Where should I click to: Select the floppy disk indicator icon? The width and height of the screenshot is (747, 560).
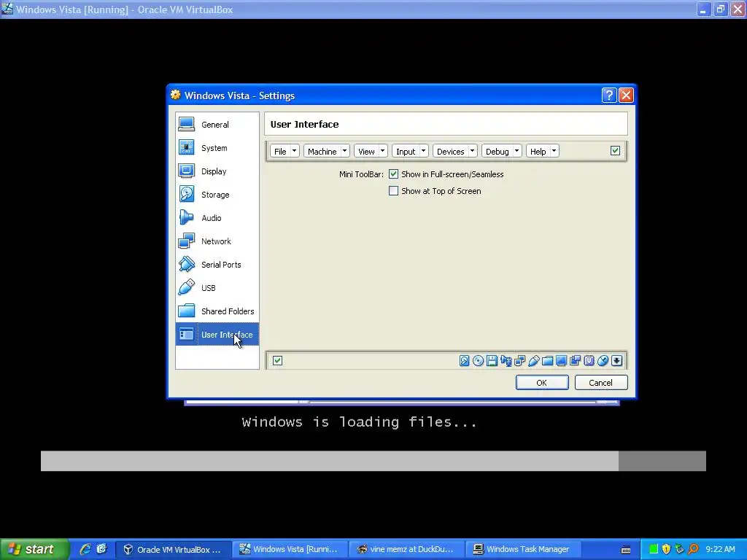click(x=492, y=360)
